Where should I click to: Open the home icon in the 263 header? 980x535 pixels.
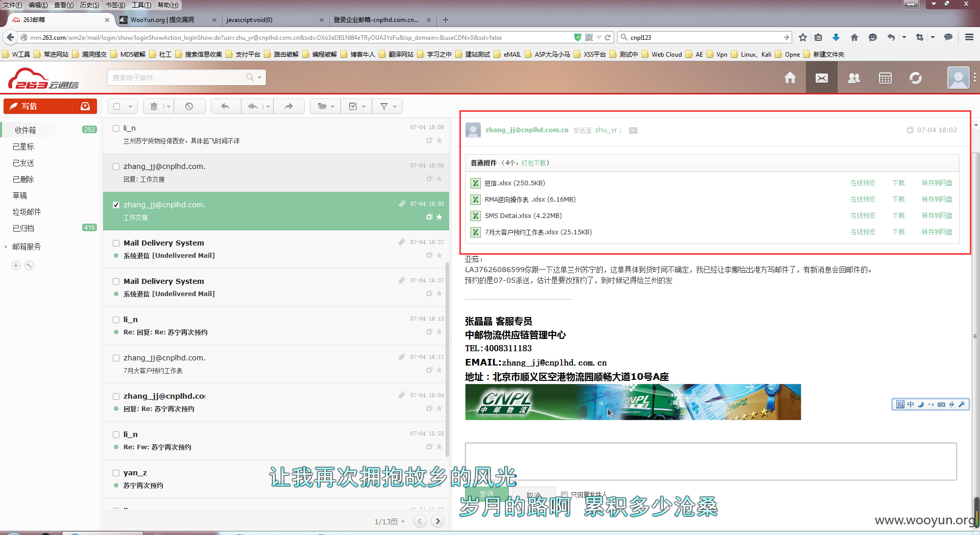tap(790, 78)
